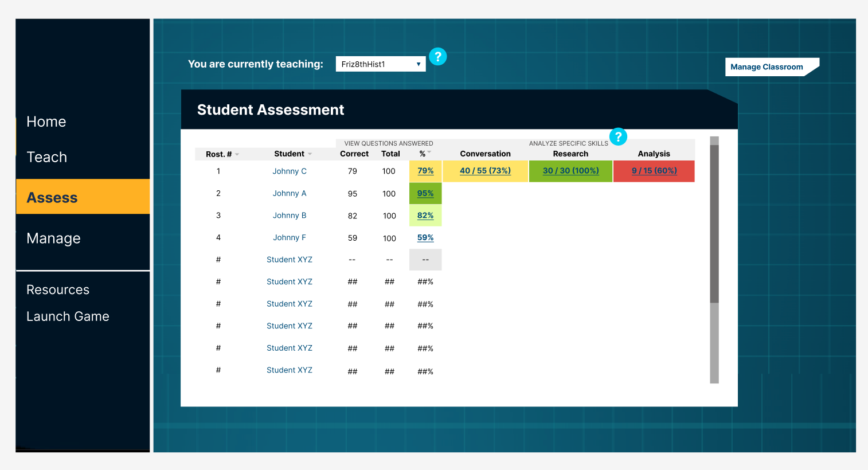Open Analysis skill 9 / 15 (60%)
Image resolution: width=868 pixels, height=470 pixels.
[654, 171]
